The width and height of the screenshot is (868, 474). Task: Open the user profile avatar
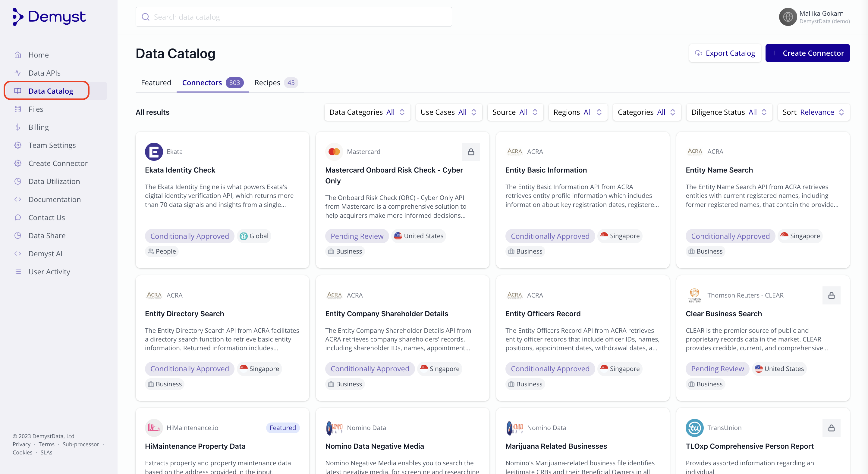[788, 17]
